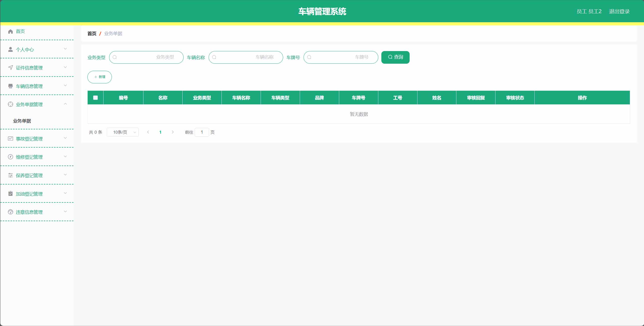Expand 保养登记管理 menu chevron
644x326 pixels.
(65, 175)
